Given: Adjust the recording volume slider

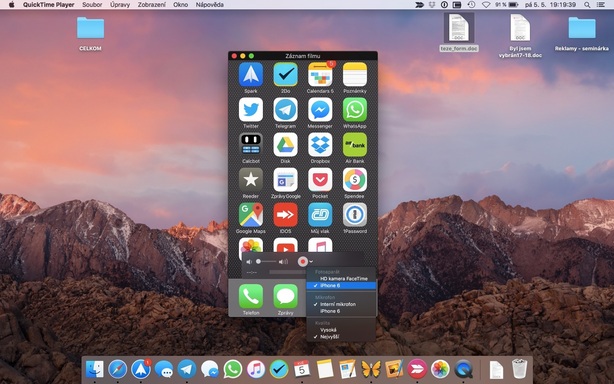Looking at the screenshot, I should (266, 261).
